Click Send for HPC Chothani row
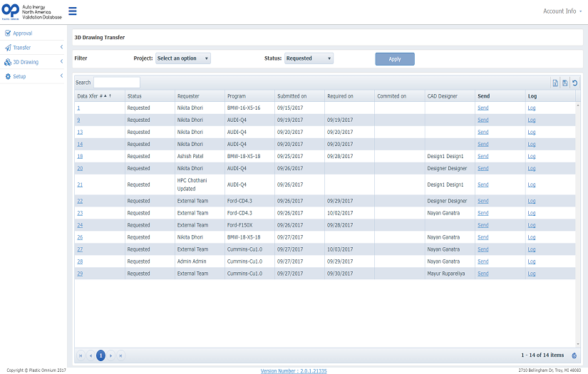Viewport: 588px width, 374px height. (483, 185)
